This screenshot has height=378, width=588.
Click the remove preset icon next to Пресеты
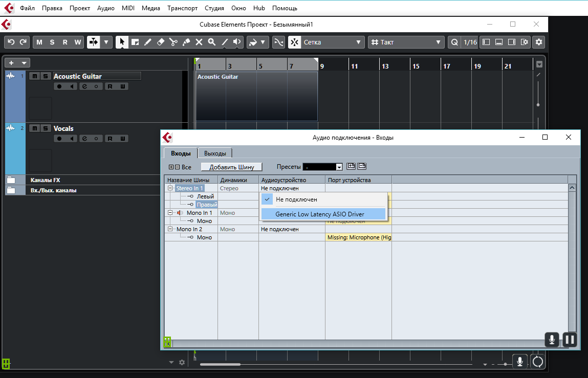[x=362, y=166]
